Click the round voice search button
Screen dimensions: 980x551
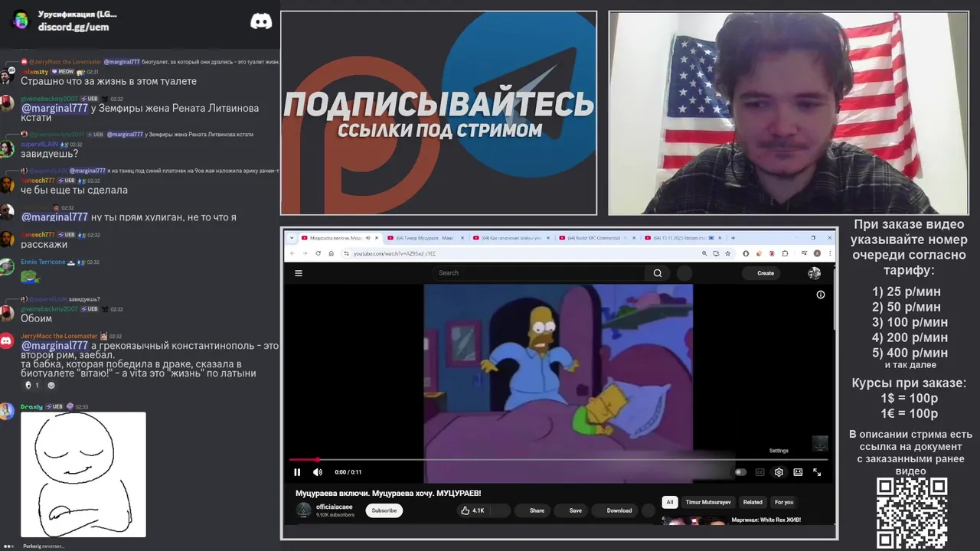pyautogui.click(x=684, y=273)
